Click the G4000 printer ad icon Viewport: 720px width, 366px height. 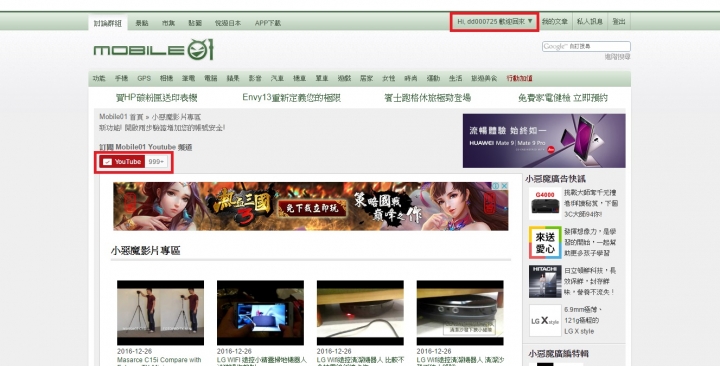[x=545, y=203]
